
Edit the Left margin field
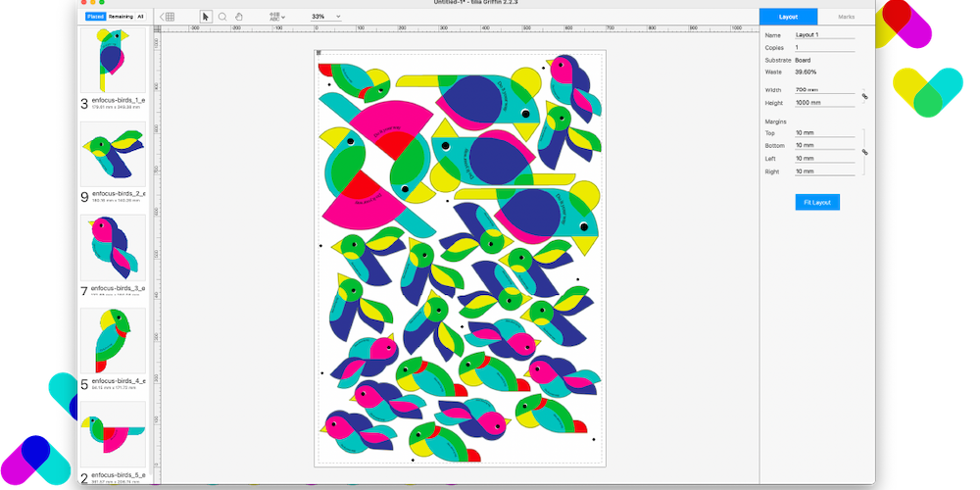[824, 158]
